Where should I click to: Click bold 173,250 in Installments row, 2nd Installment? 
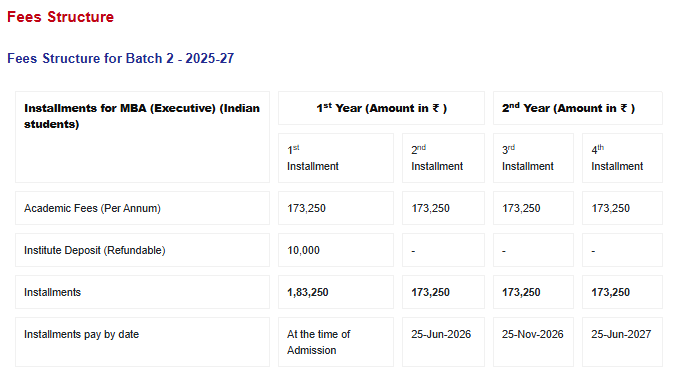click(430, 292)
